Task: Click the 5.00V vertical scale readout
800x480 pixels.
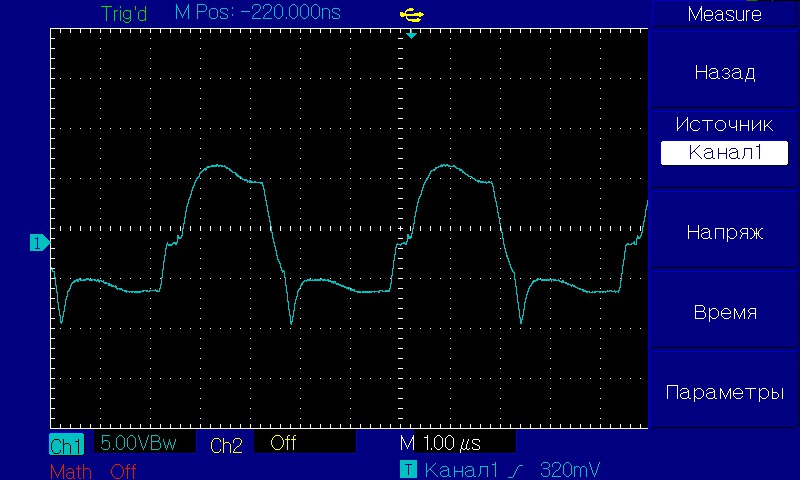Action: point(146,443)
